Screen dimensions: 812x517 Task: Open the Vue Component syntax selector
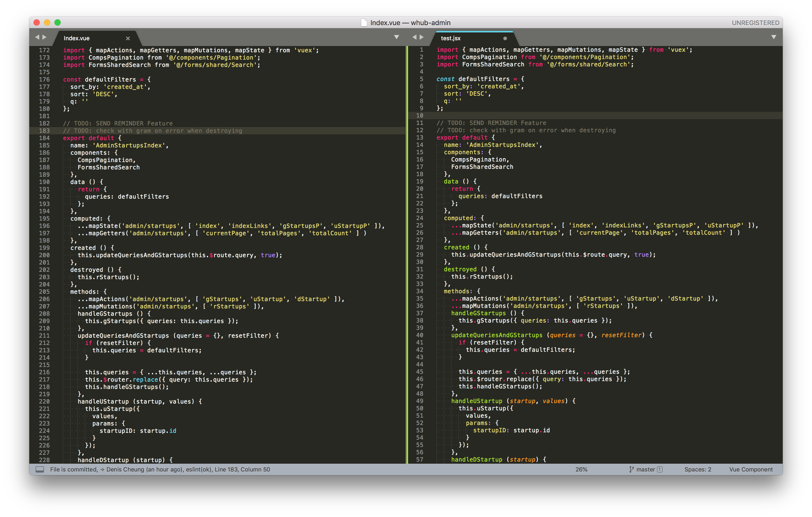[750, 469]
